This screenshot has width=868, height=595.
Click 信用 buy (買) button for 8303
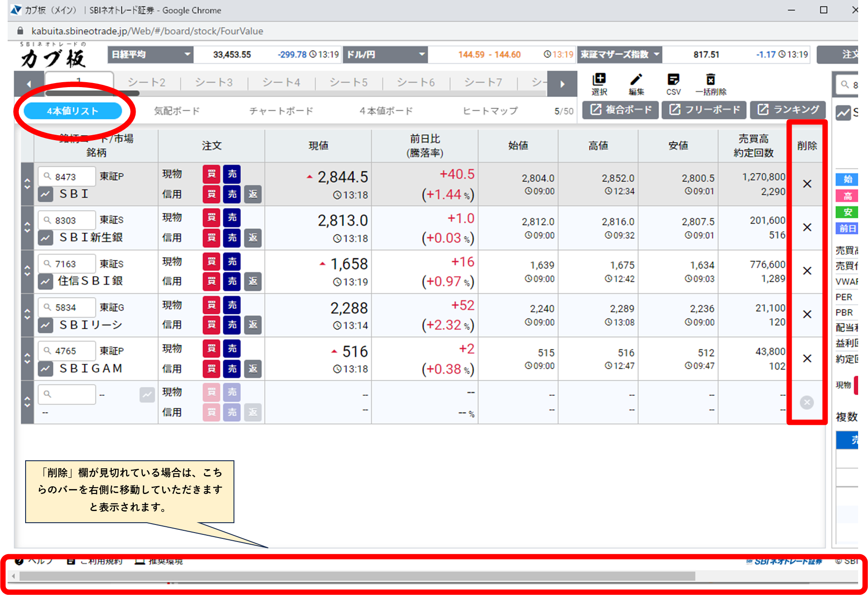(x=211, y=238)
